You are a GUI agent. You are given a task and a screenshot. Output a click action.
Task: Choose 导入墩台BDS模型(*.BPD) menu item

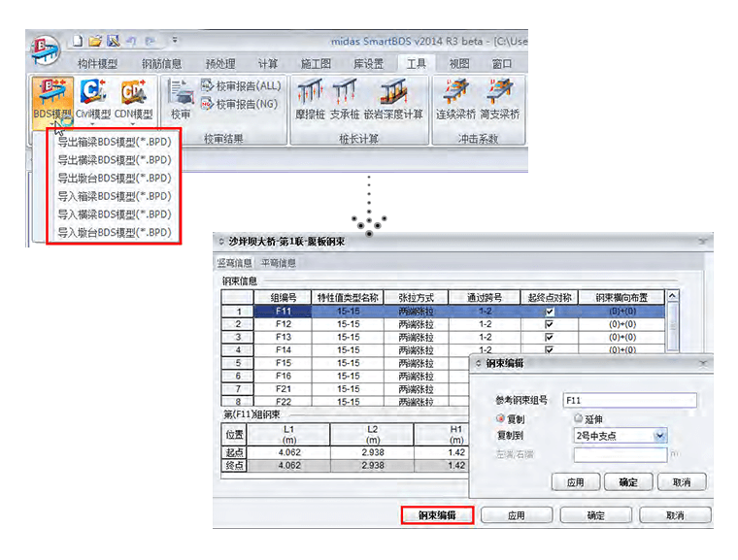click(114, 232)
